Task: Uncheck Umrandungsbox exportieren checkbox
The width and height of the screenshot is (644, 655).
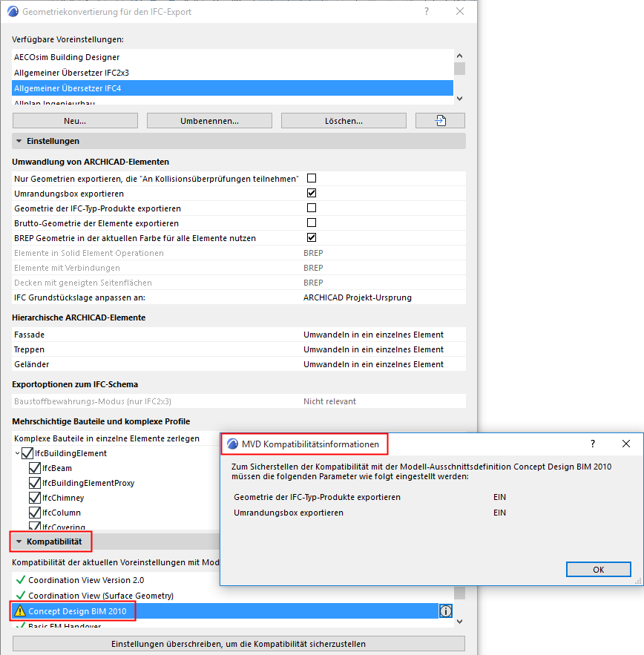Action: click(x=312, y=193)
